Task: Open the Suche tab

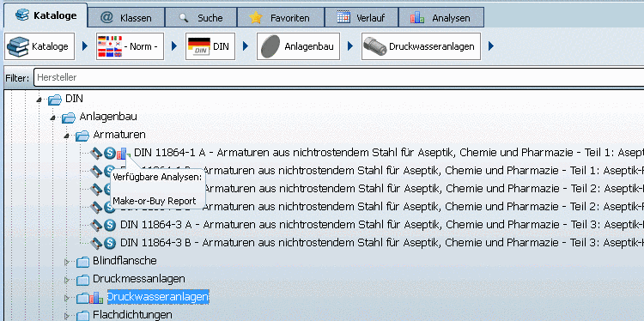Action: tap(201, 18)
